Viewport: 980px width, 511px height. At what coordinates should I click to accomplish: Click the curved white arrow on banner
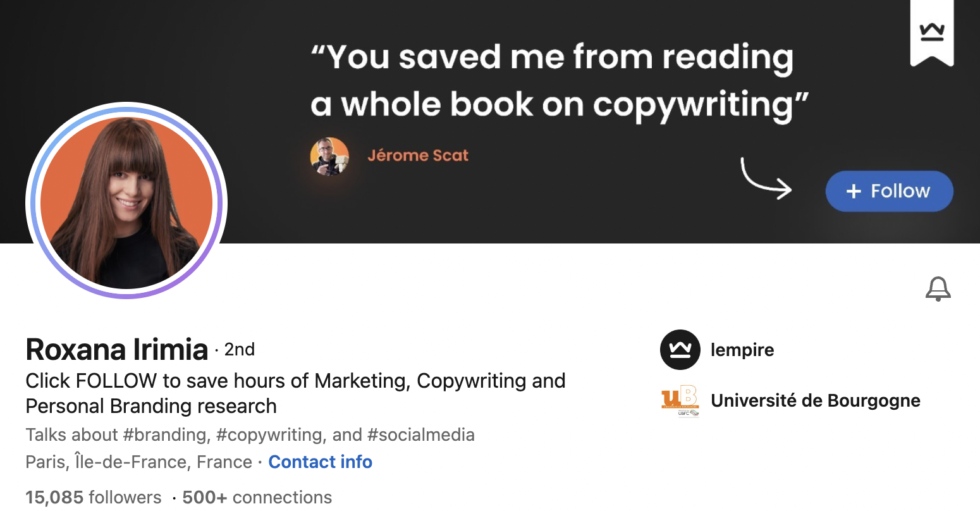[766, 179]
